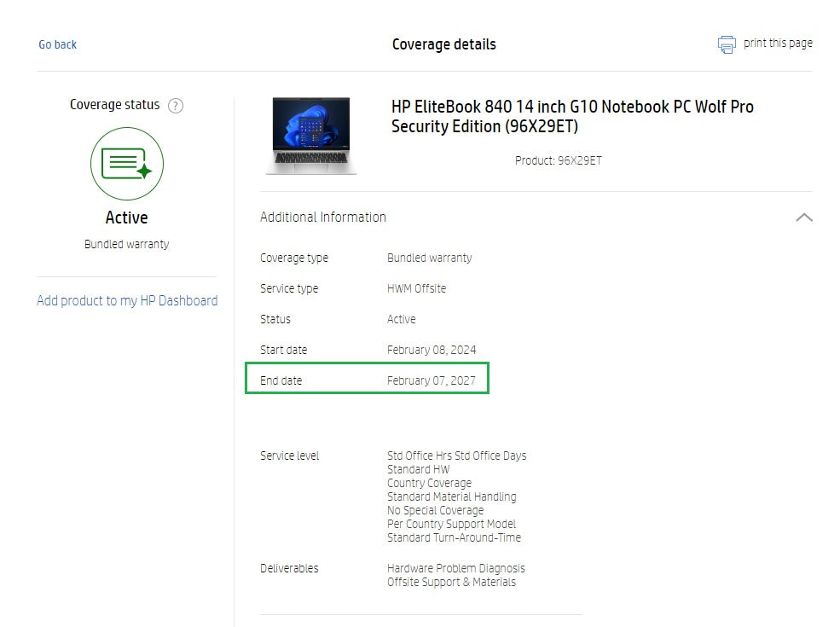This screenshot has width=840, height=627.
Task: Click the printer icon
Action: pos(727,44)
